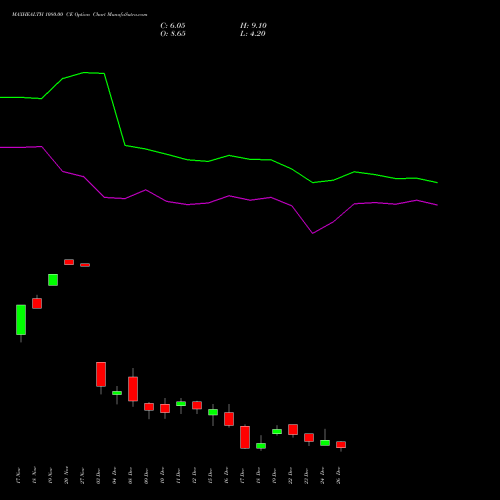
Task: Click the 20 Nov date axis label
Action: [67, 475]
